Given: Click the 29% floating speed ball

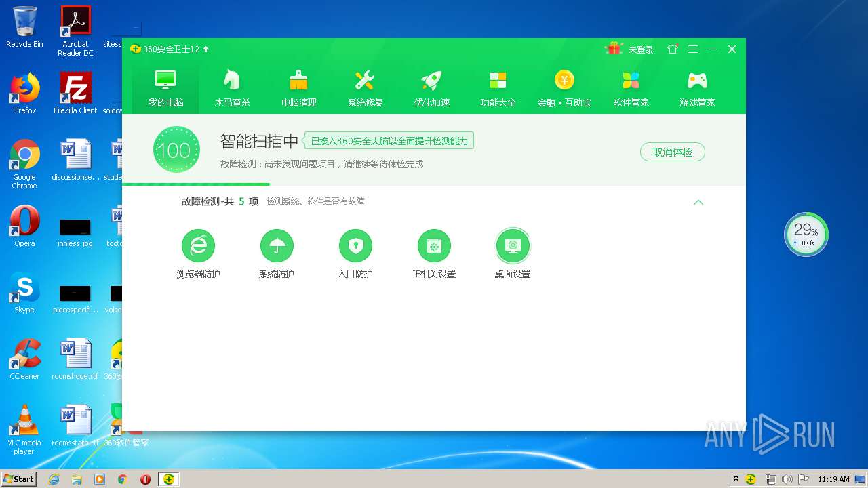Looking at the screenshot, I should tap(806, 235).
